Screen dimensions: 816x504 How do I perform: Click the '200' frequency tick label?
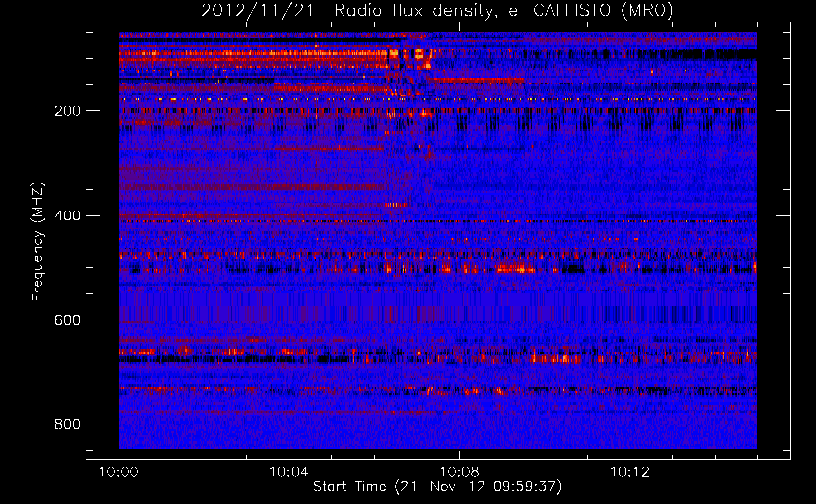(68, 111)
